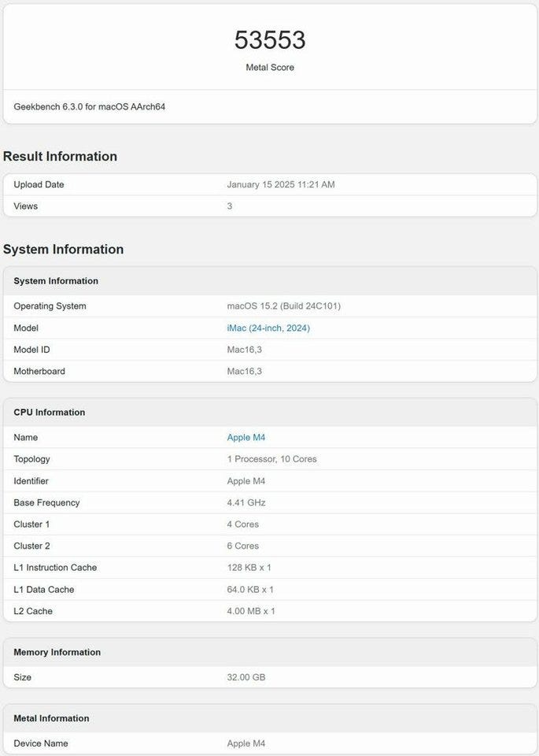This screenshot has height=756, width=539.
Task: Click the CPU Information table header
Action: pyautogui.click(x=49, y=412)
